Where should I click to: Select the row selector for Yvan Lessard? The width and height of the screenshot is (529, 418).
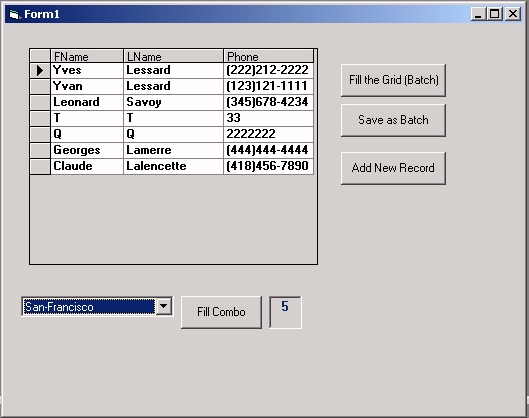pyautogui.click(x=40, y=86)
